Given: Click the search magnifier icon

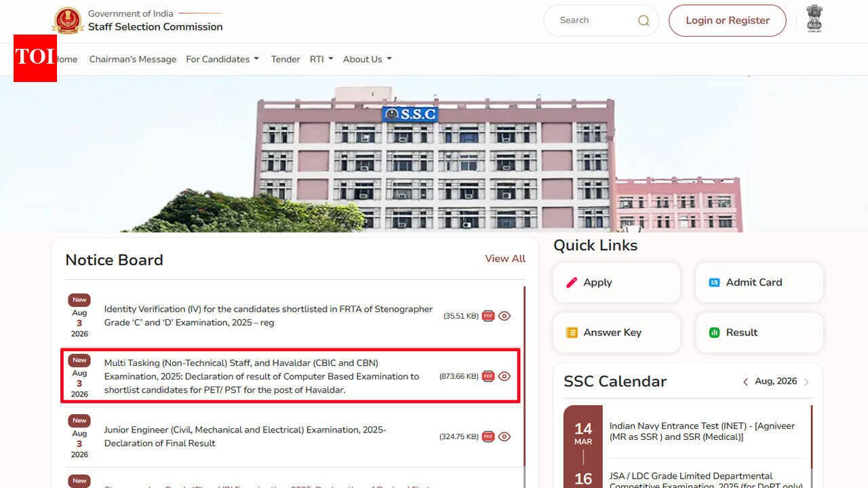Looking at the screenshot, I should (x=644, y=20).
